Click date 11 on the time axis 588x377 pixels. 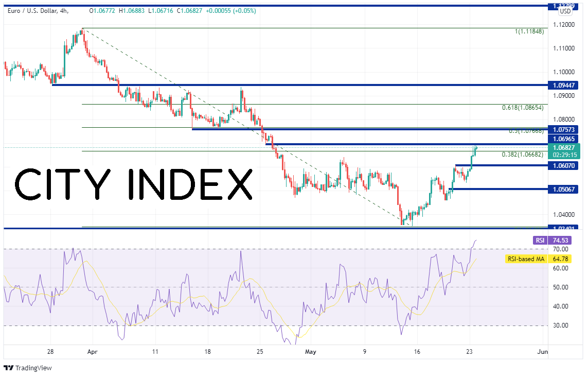point(155,352)
